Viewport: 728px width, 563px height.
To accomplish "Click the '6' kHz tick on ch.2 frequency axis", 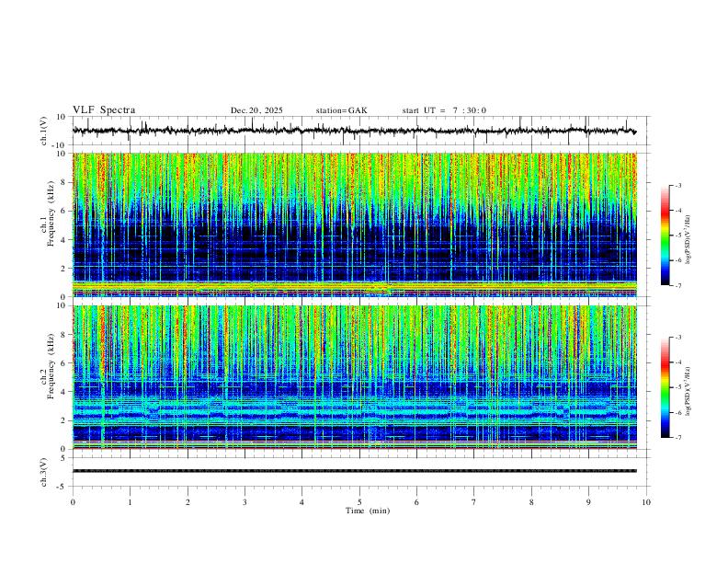I will coord(63,362).
